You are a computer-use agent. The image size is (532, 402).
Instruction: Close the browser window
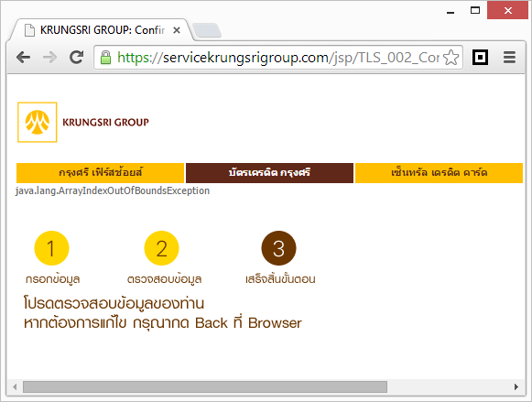click(507, 10)
